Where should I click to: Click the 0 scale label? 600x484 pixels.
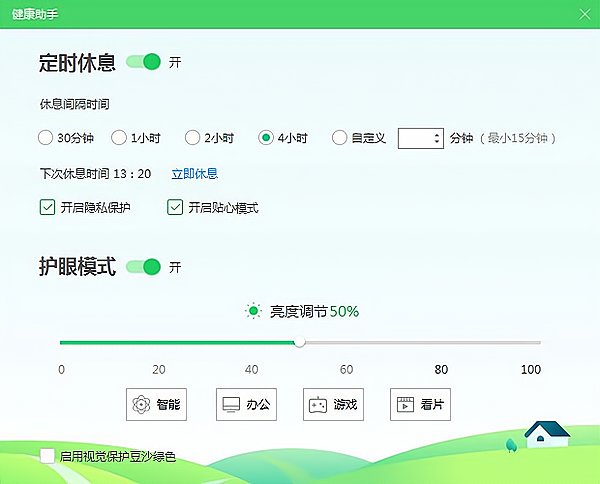(x=61, y=369)
